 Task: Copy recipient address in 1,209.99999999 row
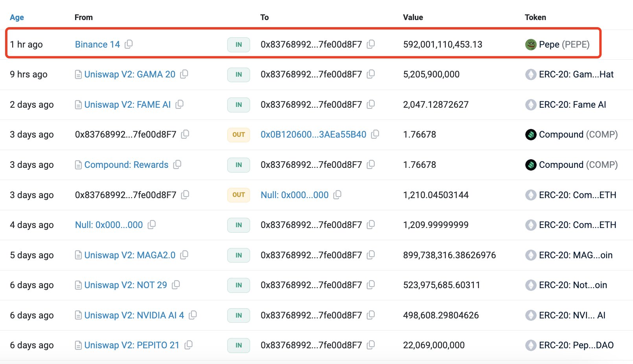pyautogui.click(x=371, y=225)
